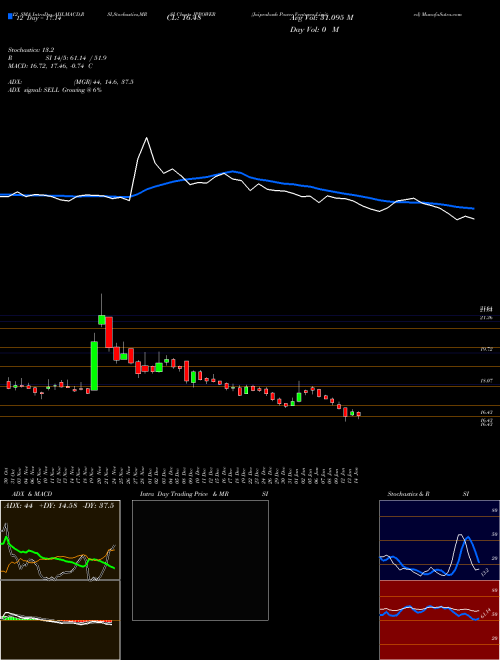This screenshot has height=660, width=500.
Task: Click the 21.36 price level label
Action: coord(486,318)
